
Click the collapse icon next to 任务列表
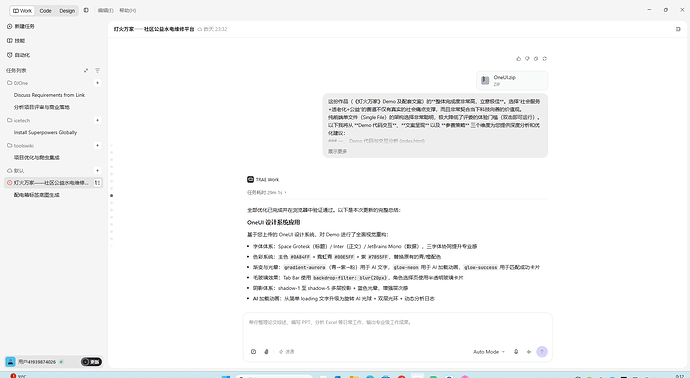[x=86, y=70]
